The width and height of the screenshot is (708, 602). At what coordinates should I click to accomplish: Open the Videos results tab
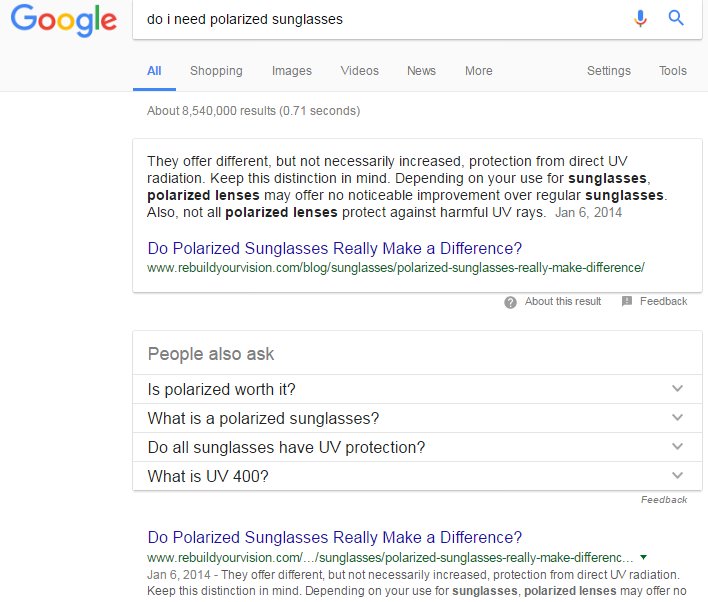click(359, 71)
